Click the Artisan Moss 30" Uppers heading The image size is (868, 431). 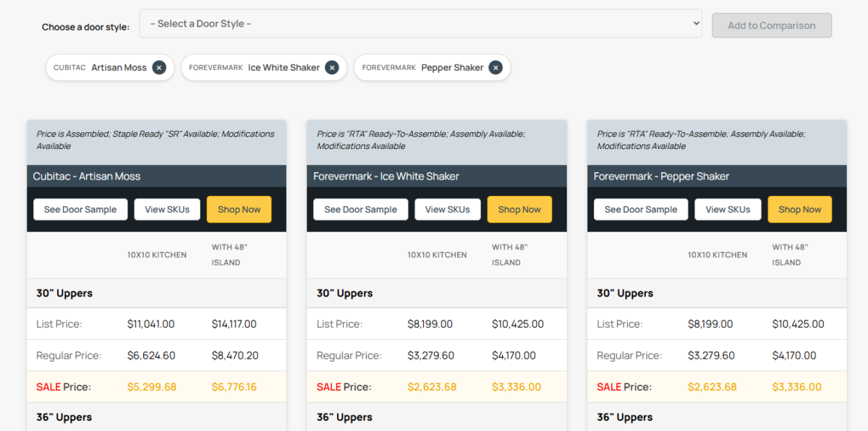(x=64, y=294)
